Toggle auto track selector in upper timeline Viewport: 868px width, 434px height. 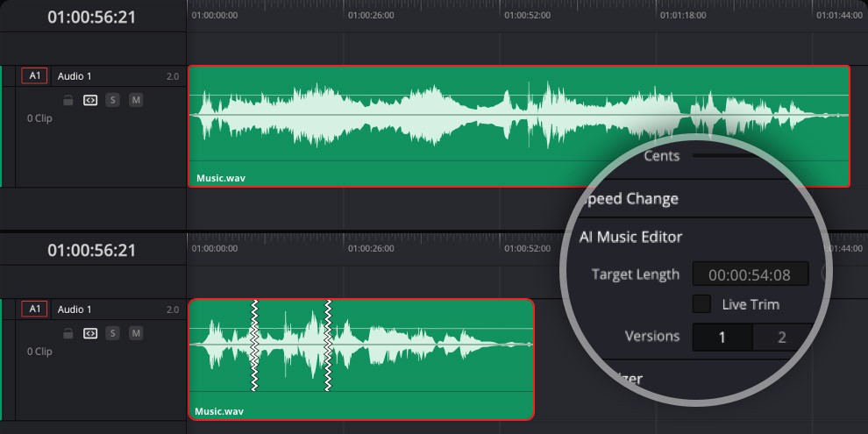(89, 100)
